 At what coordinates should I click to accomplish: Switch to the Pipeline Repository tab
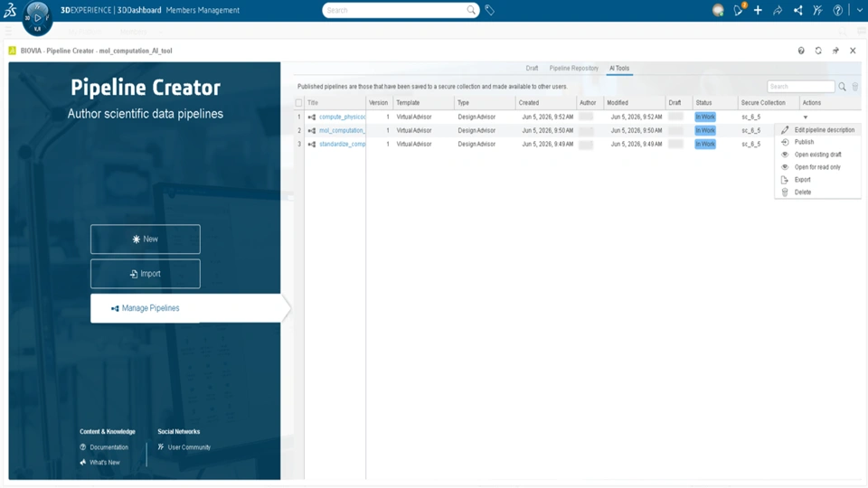573,68
